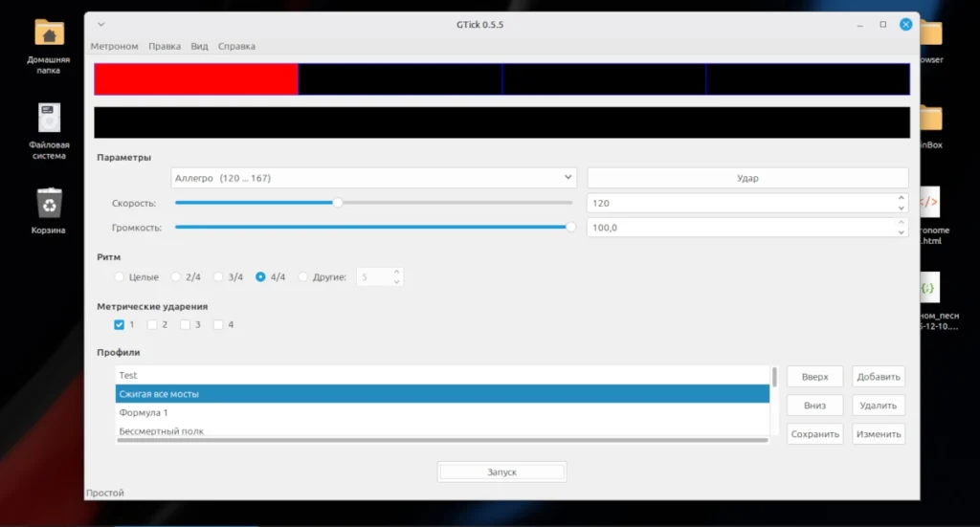Screen dimensions: 980x527
Task: Open the Вид menu
Action: [x=199, y=46]
